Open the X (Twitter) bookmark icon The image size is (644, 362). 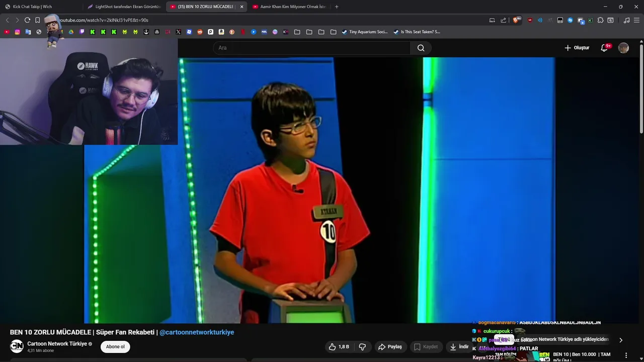pos(179,32)
